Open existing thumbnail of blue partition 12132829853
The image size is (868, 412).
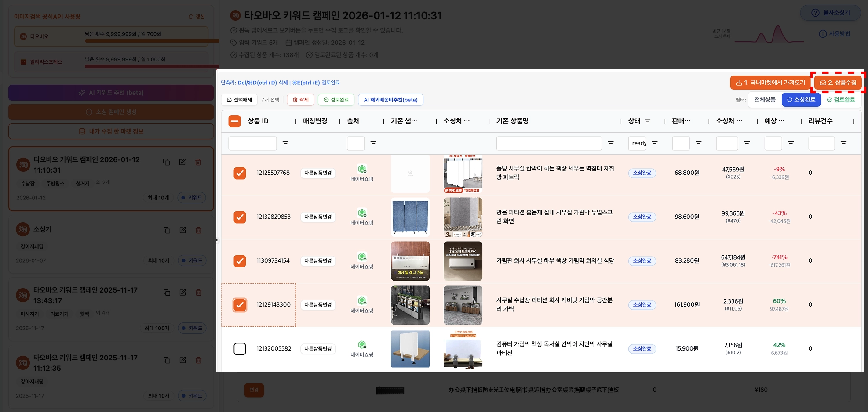coord(410,217)
